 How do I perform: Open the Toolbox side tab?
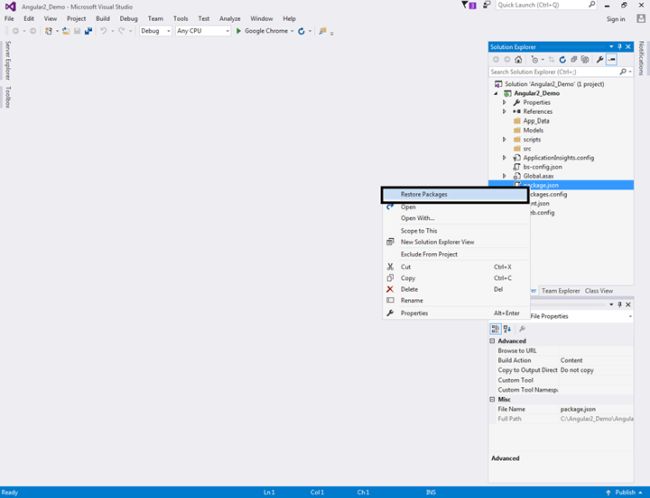click(7, 97)
